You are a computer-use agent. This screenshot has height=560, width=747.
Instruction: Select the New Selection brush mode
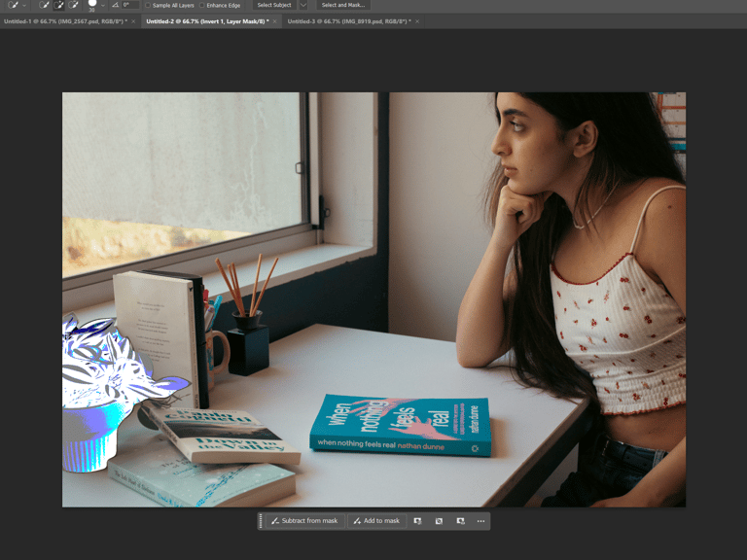[44, 5]
